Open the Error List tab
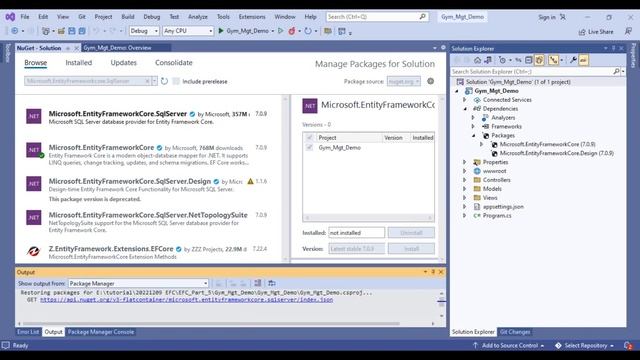Image resolution: width=640 pixels, height=360 pixels. coord(28,332)
